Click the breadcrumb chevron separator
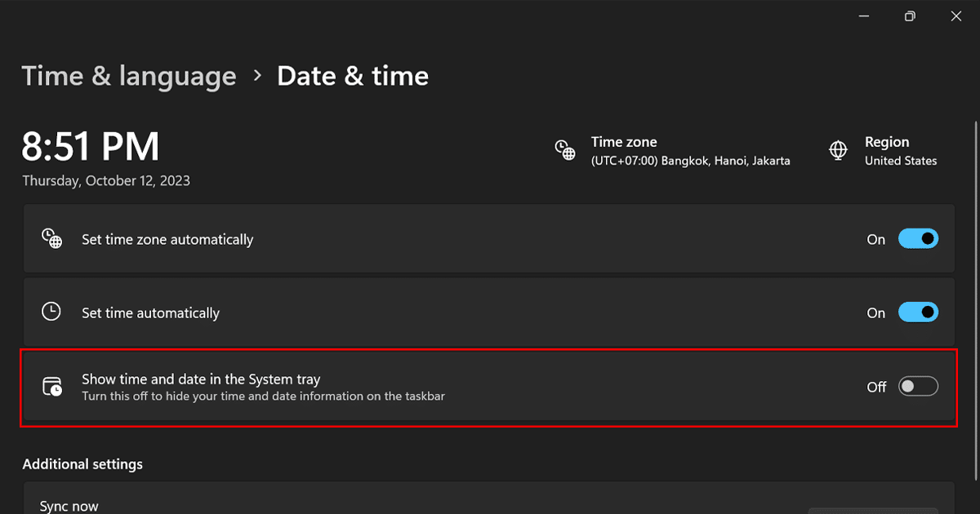The height and width of the screenshot is (514, 980). coord(257,76)
